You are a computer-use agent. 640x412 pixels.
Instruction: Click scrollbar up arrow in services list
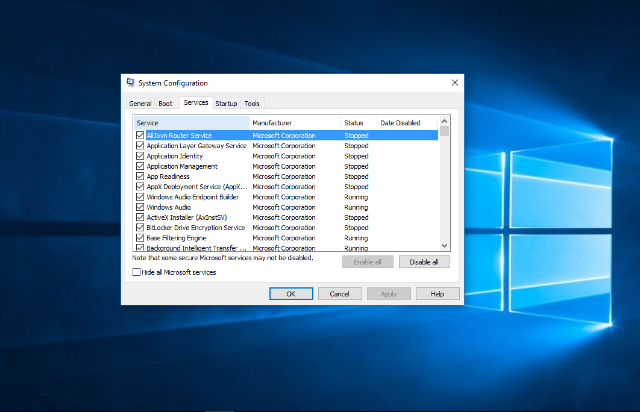click(x=444, y=121)
